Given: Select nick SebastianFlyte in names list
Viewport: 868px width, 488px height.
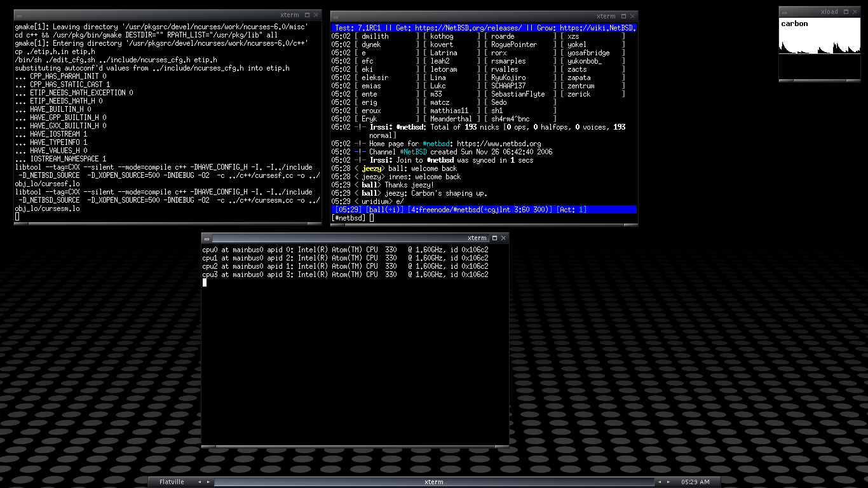Looking at the screenshot, I should [518, 94].
